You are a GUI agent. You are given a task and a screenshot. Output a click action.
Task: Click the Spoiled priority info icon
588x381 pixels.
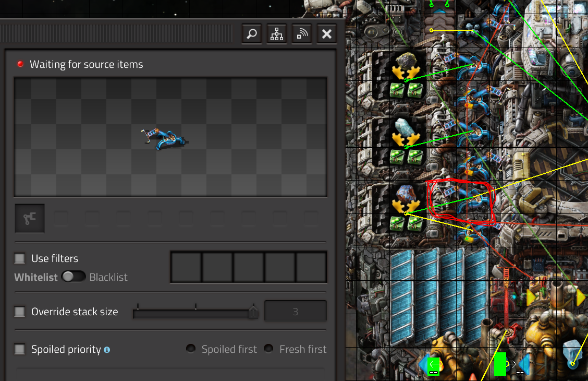tap(107, 350)
